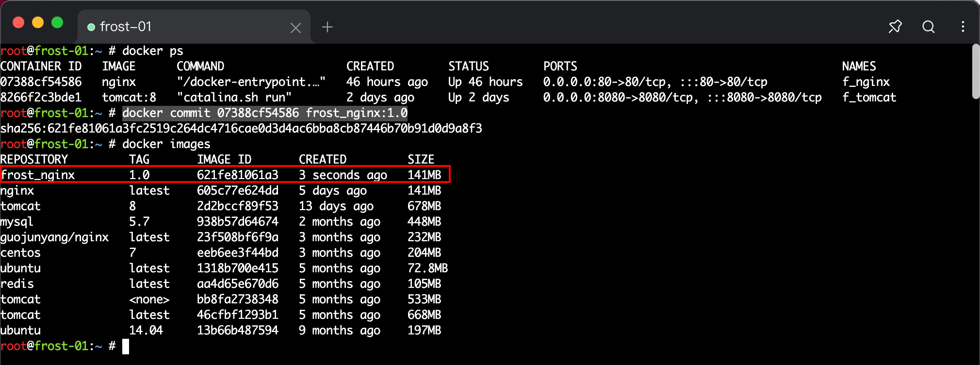Click the vertical scrollbar thumb
The height and width of the screenshot is (365, 980).
[x=975, y=71]
